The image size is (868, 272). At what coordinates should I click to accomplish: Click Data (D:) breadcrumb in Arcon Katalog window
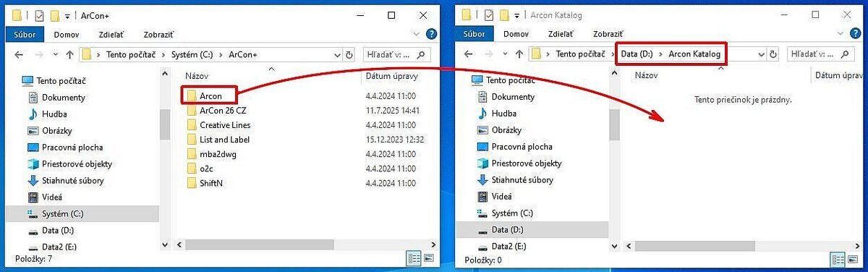[x=637, y=54]
